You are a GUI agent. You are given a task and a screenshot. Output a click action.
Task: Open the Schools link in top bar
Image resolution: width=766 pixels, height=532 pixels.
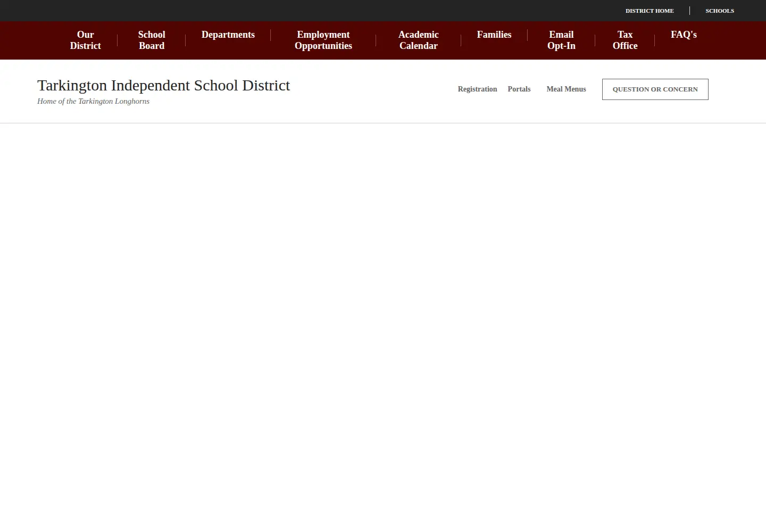(x=720, y=11)
